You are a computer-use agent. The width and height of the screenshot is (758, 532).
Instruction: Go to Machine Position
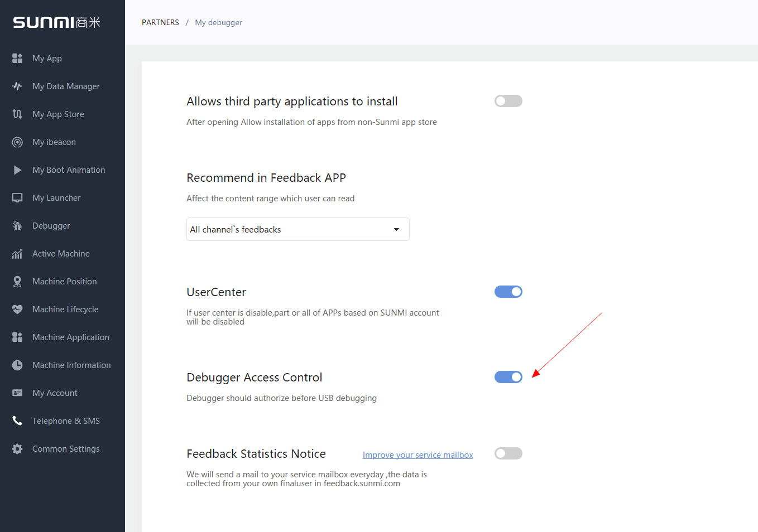pos(65,281)
